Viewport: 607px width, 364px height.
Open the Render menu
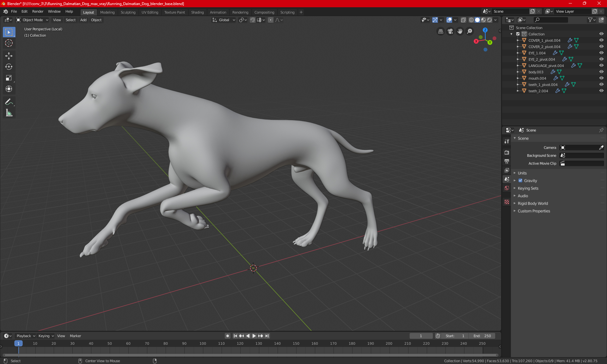(x=38, y=11)
